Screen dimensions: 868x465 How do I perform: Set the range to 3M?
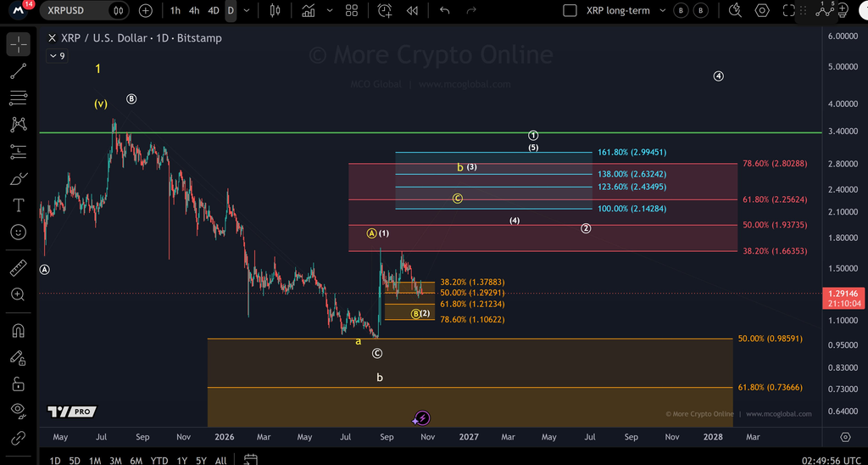pyautogui.click(x=115, y=460)
